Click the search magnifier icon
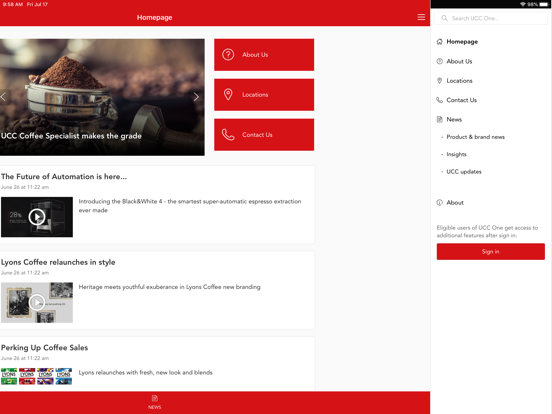Image resolution: width=552 pixels, height=414 pixels. coord(444,18)
